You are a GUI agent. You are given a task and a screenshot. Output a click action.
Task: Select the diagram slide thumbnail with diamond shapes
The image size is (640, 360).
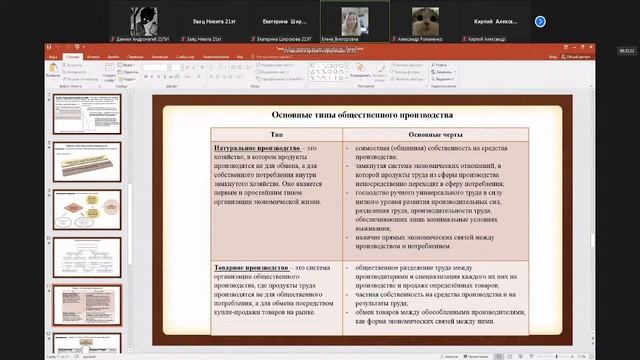tap(87, 209)
